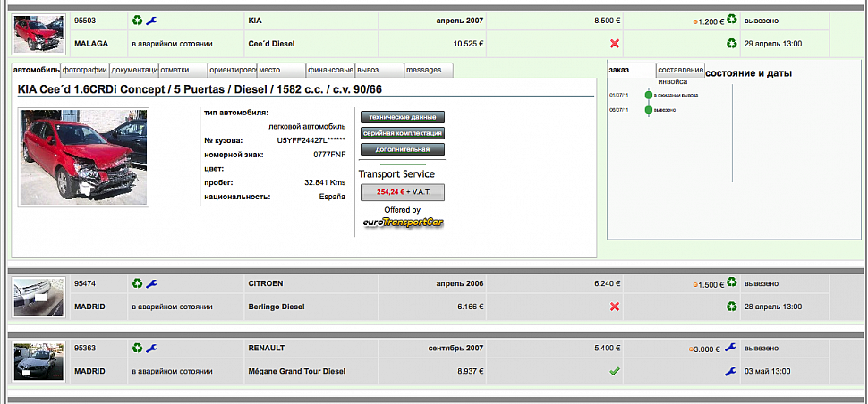The width and height of the screenshot is (868, 404).
Task: Click blue wrench icon in row 95474
Action: point(152,283)
